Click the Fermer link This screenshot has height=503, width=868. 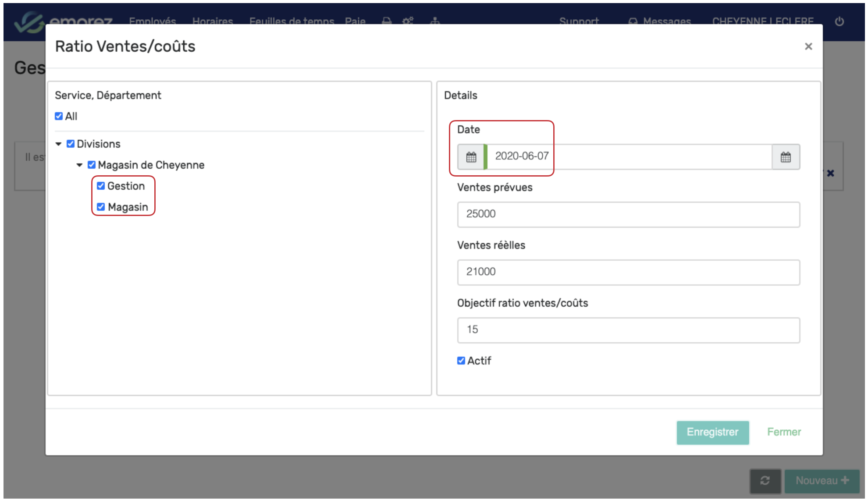[783, 432]
